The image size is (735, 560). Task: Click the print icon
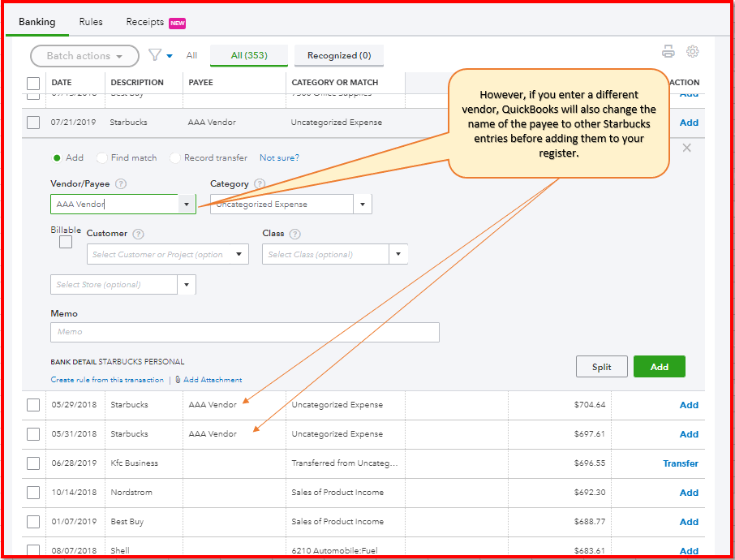tap(668, 51)
